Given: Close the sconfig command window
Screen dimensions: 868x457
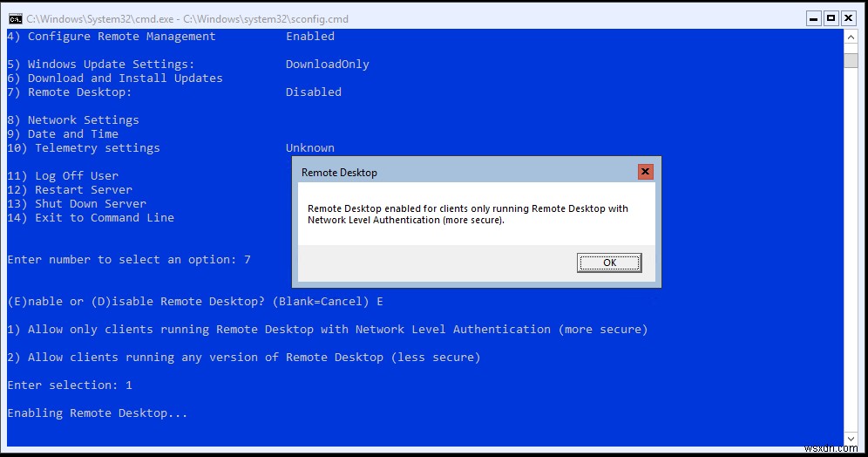Looking at the screenshot, I should [x=848, y=19].
